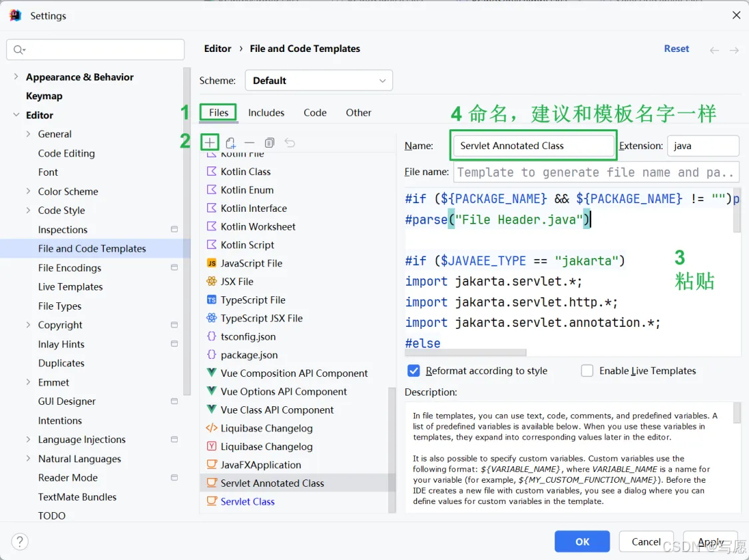Click the Cancel button
Viewport: 749px width, 560px height.
point(646,541)
